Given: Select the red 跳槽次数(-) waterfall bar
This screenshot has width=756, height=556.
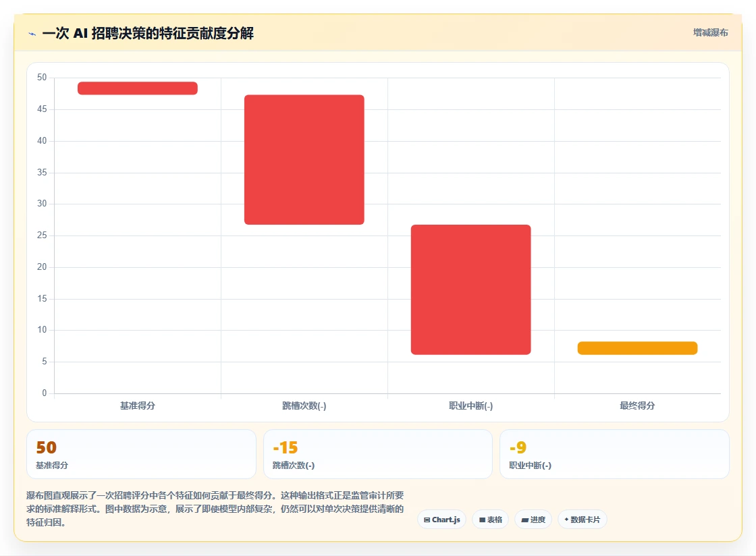Looking at the screenshot, I should 304,159.
